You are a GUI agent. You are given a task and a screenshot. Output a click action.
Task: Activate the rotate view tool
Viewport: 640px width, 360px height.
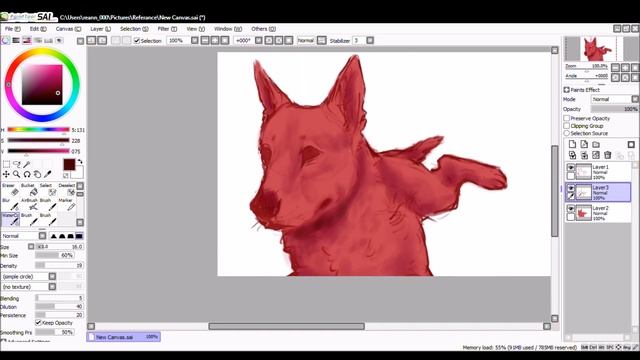tap(27, 174)
